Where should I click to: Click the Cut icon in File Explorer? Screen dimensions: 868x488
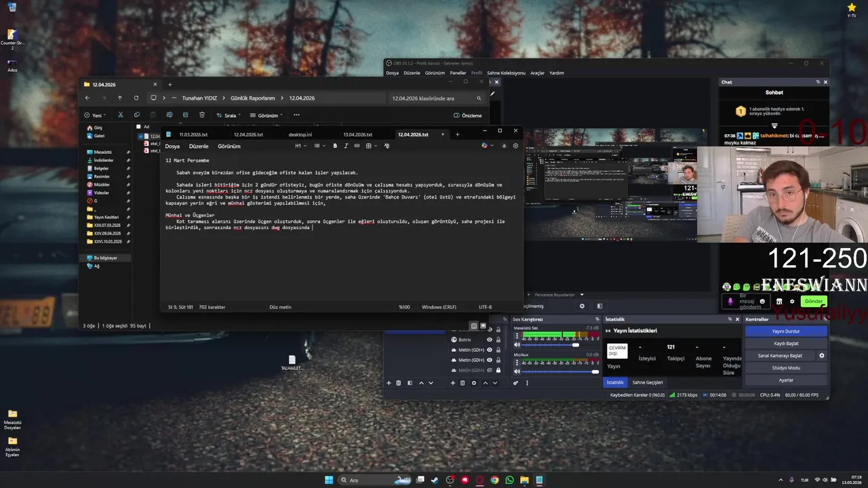pyautogui.click(x=121, y=115)
